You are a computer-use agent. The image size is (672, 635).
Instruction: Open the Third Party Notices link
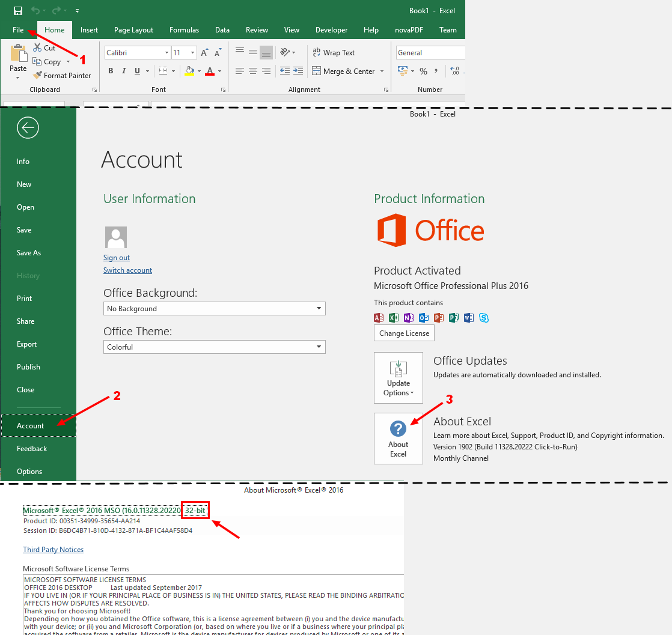click(53, 550)
